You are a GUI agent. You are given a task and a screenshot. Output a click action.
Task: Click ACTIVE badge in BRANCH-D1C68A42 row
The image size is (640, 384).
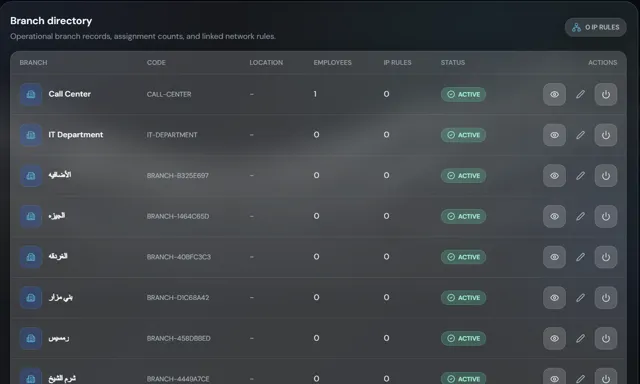click(463, 297)
